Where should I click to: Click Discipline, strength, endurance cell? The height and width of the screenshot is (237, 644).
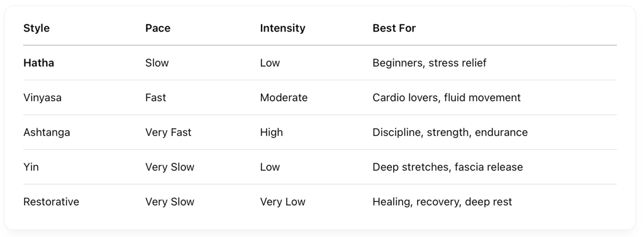[x=450, y=132]
